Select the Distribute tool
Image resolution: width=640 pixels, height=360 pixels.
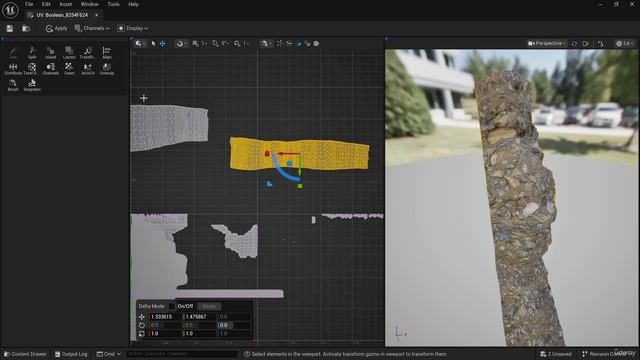[13, 69]
